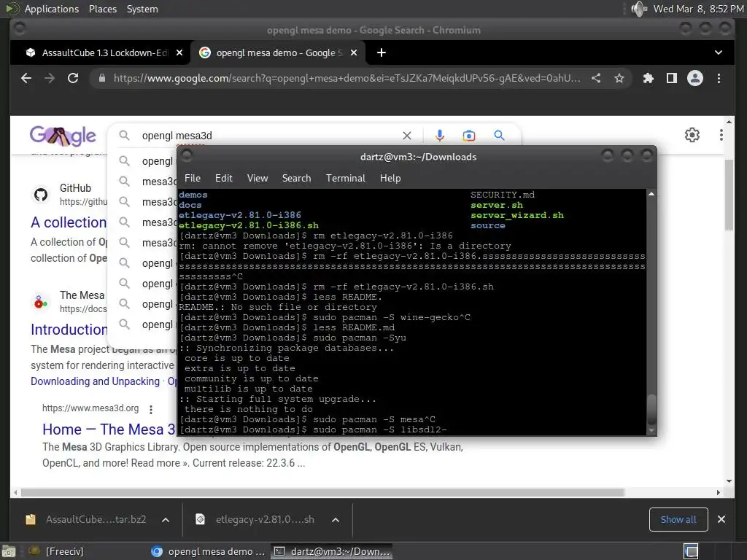Screen dimensions: 747x560
Task: Expand etlegacy download options chevron
Action: [x=336, y=520]
